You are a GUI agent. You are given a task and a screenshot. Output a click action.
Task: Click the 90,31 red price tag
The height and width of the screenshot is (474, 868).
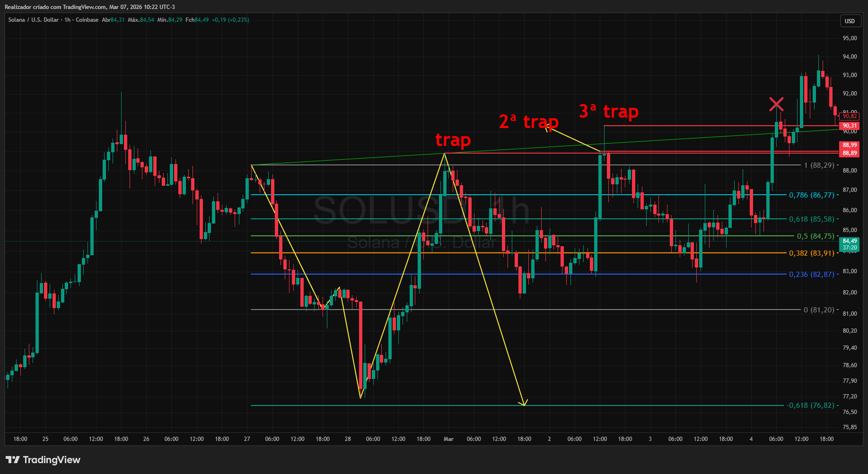pyautogui.click(x=850, y=126)
